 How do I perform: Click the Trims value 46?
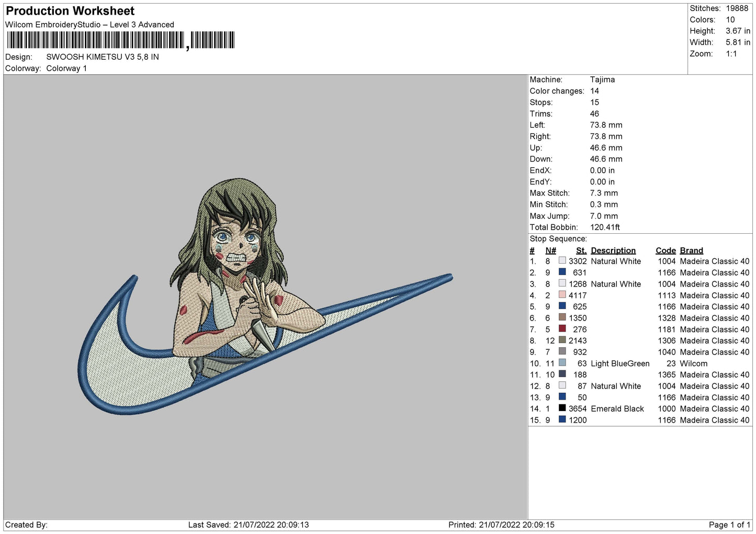[594, 114]
